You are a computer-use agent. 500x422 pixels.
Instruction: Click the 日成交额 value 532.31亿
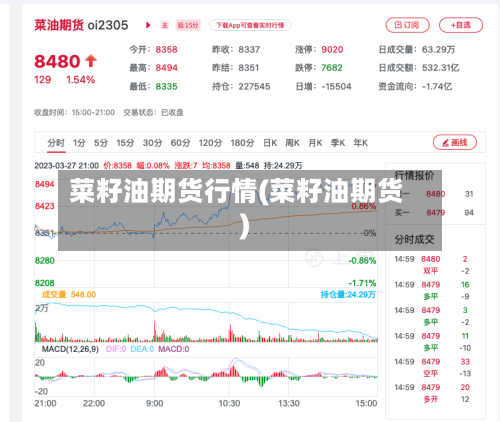[441, 68]
